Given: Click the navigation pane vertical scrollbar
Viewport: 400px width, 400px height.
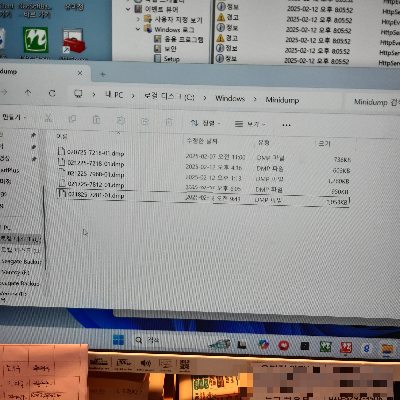Looking at the screenshot, I should tap(44, 227).
